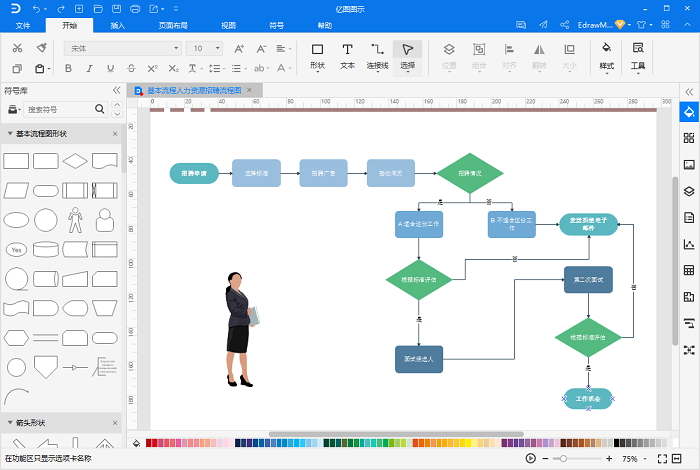Viewport: 700px width, 470px height.
Task: Open the layers panel in right sidebar
Action: tap(688, 191)
